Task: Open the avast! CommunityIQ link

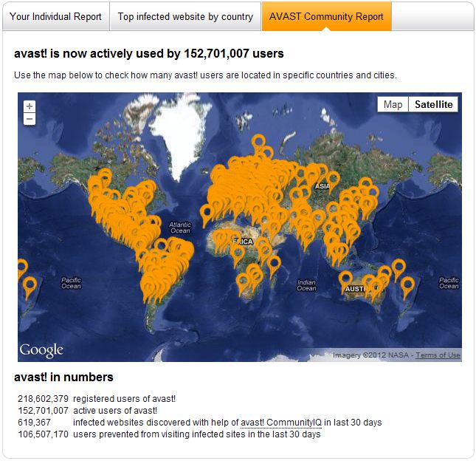Action: (x=281, y=423)
